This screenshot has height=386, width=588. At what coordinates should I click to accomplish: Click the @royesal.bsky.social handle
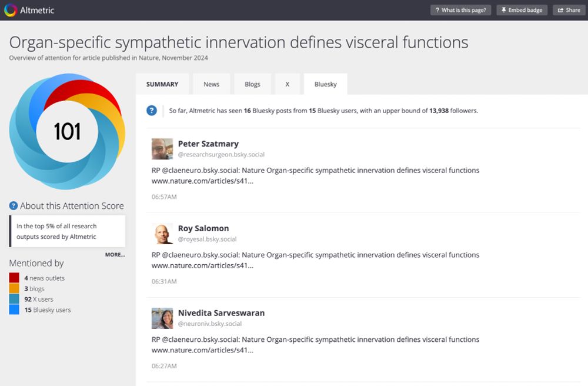[207, 239]
